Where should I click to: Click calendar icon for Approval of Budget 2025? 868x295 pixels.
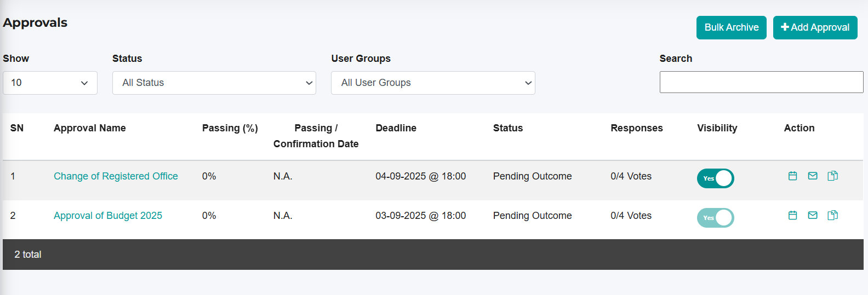coord(792,215)
